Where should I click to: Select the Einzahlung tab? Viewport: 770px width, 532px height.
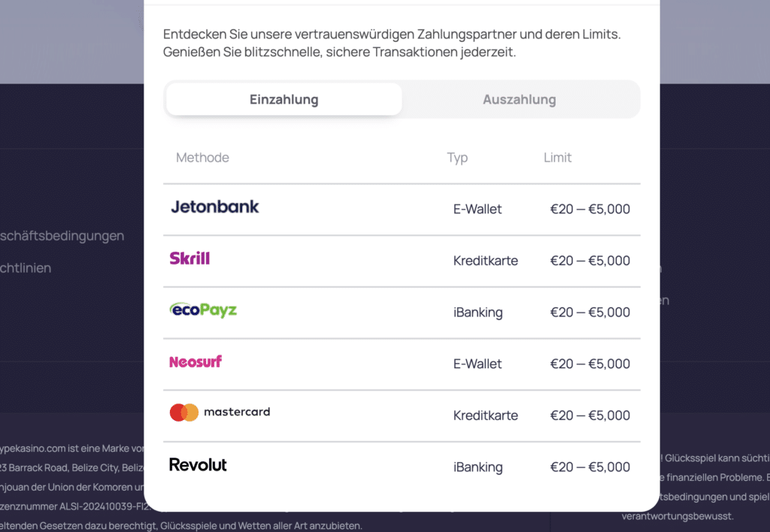[x=283, y=98]
